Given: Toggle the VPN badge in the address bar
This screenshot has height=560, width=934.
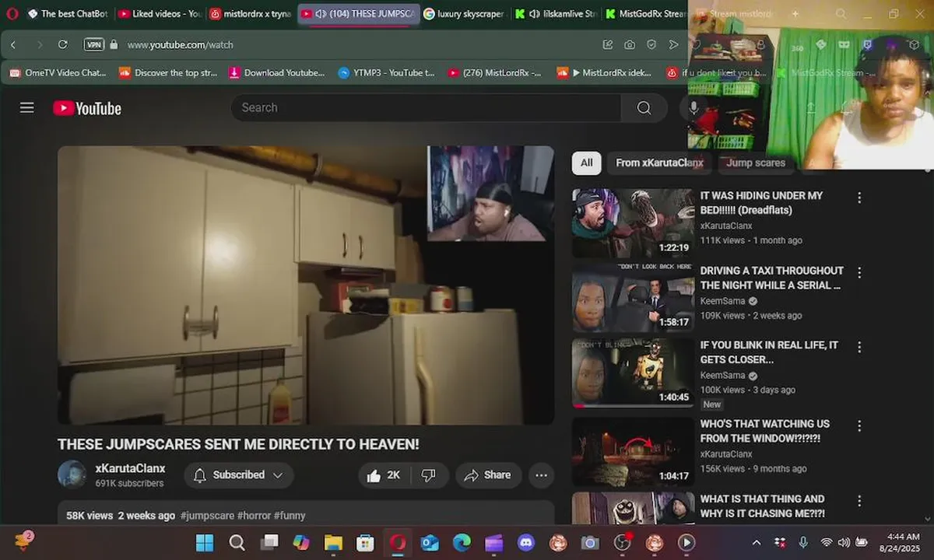Looking at the screenshot, I should tap(93, 45).
